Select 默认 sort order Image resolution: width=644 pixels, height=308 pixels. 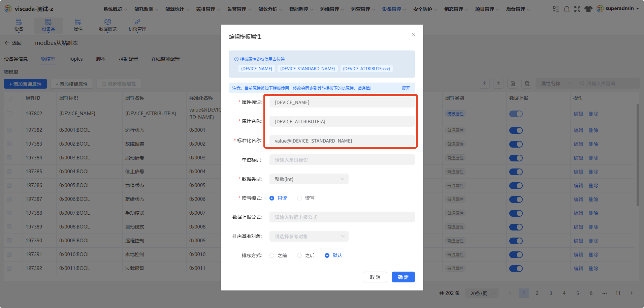click(x=333, y=255)
